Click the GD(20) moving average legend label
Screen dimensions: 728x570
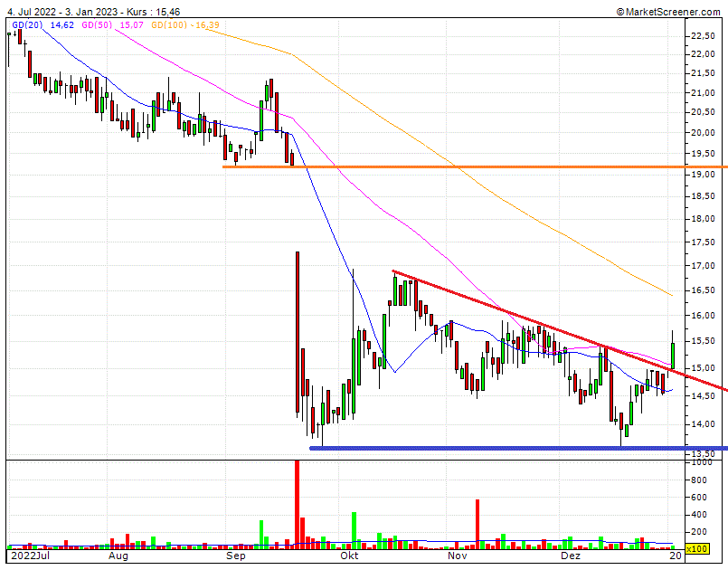coord(27,25)
